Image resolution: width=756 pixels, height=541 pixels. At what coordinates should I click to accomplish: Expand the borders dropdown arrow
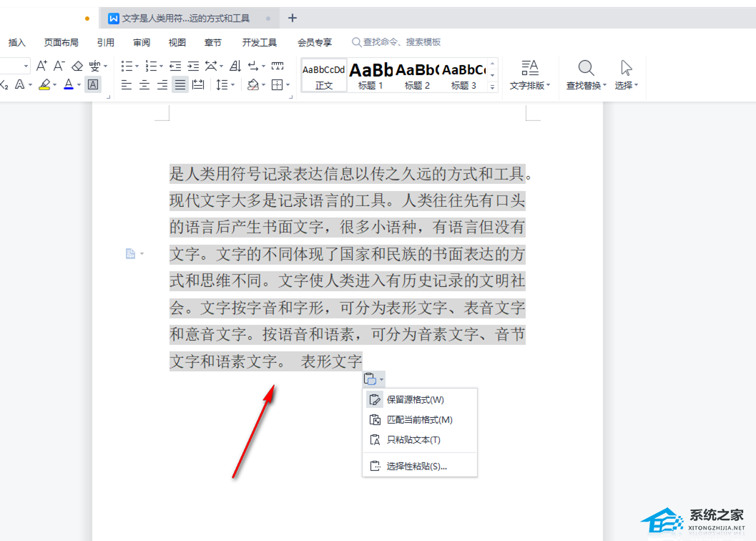point(288,85)
